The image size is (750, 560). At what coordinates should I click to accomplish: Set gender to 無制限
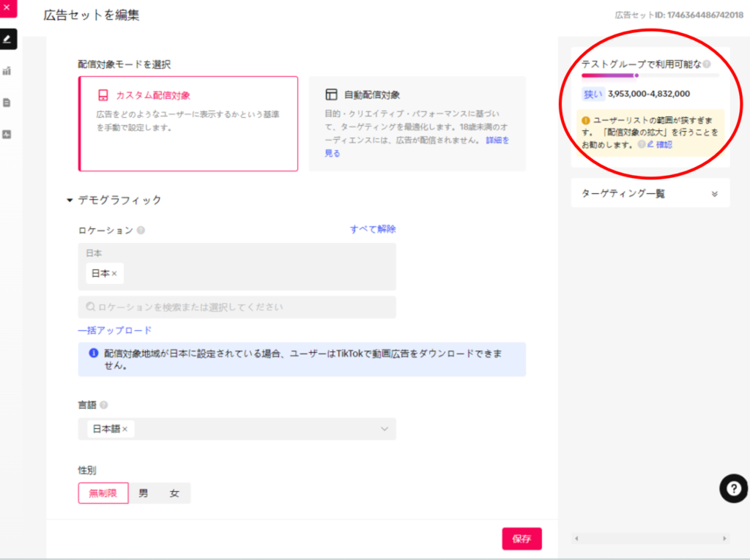click(x=103, y=493)
